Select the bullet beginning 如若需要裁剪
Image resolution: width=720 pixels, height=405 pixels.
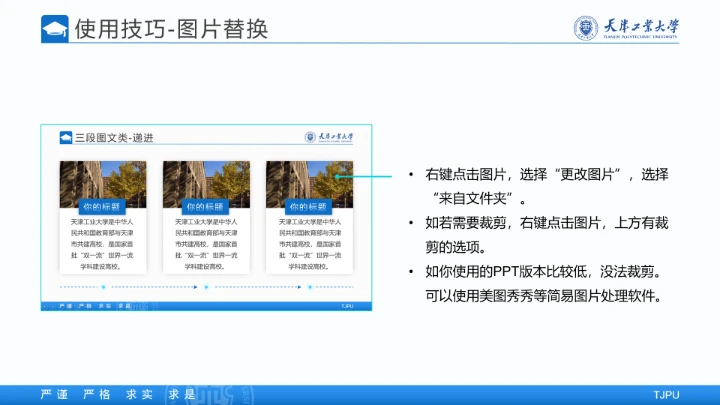[546, 235]
